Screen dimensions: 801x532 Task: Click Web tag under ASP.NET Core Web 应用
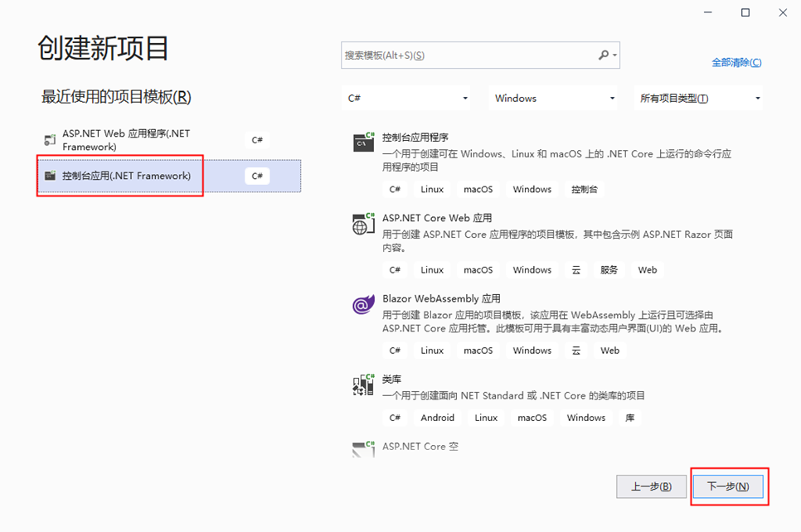(x=648, y=270)
